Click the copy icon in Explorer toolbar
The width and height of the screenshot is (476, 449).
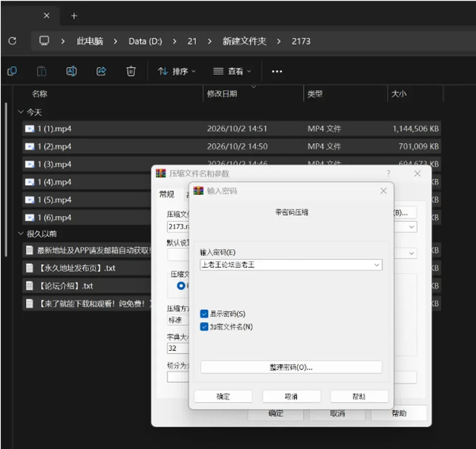coord(12,71)
